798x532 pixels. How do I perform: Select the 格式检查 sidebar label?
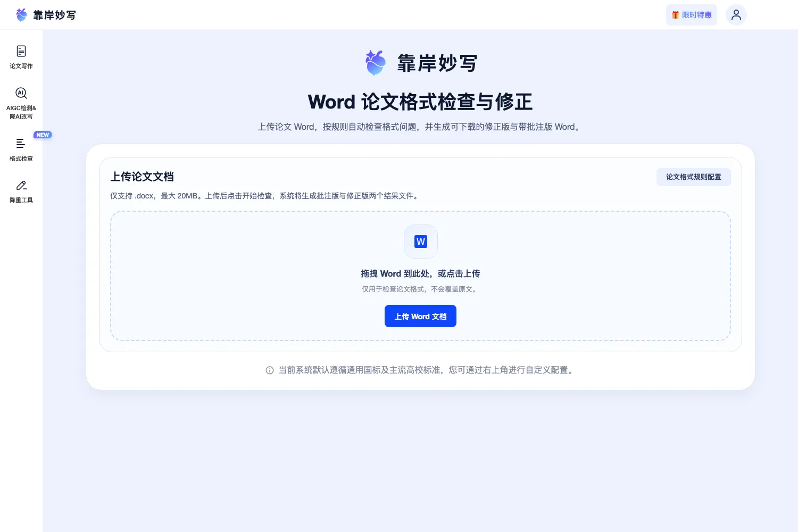point(21,159)
